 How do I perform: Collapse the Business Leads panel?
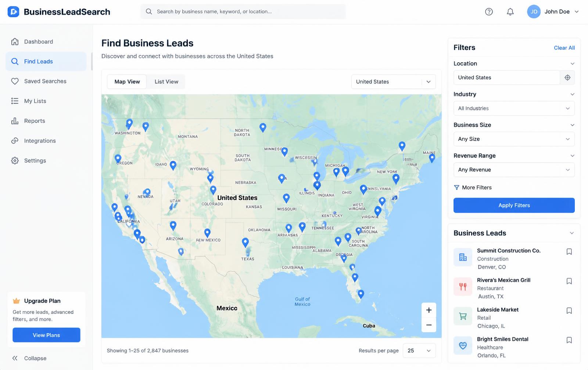tap(571, 233)
